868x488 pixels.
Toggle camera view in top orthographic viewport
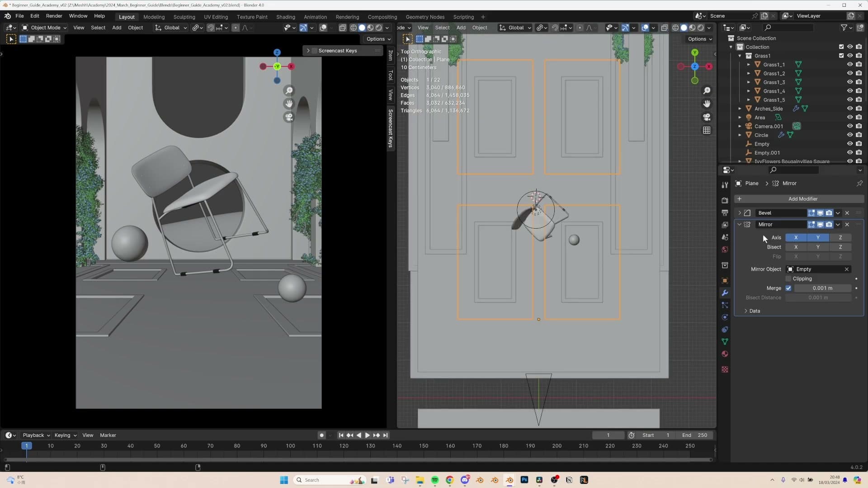point(707,117)
